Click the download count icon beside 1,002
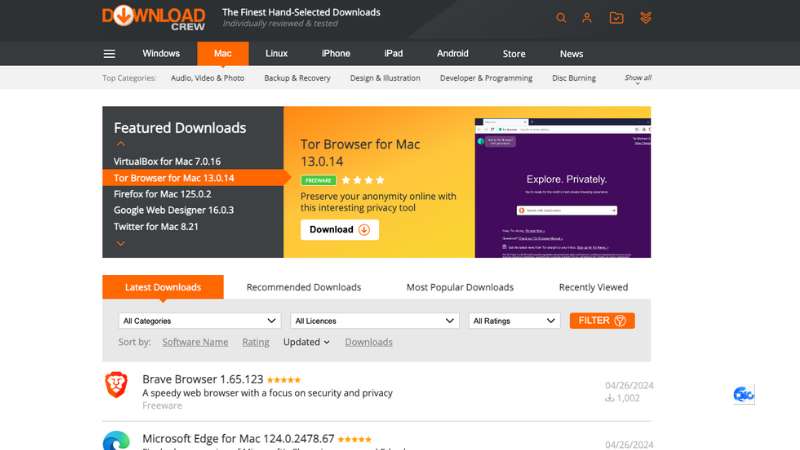 click(609, 398)
